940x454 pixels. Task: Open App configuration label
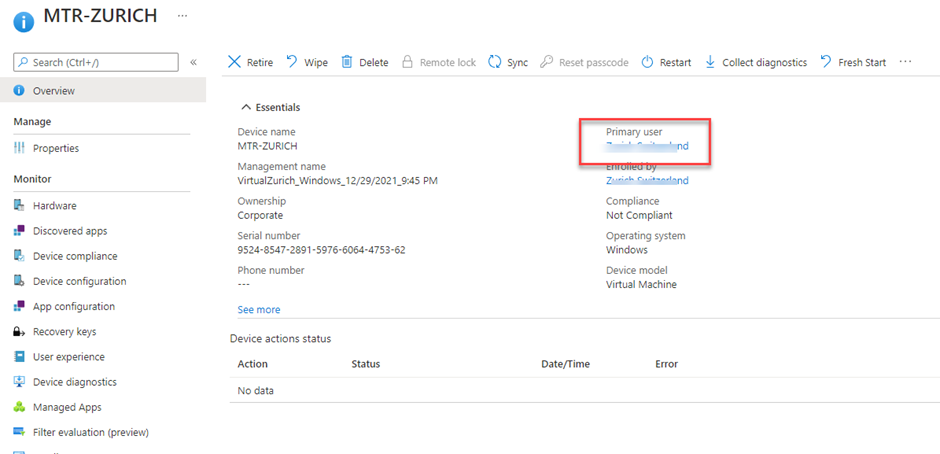coord(74,306)
